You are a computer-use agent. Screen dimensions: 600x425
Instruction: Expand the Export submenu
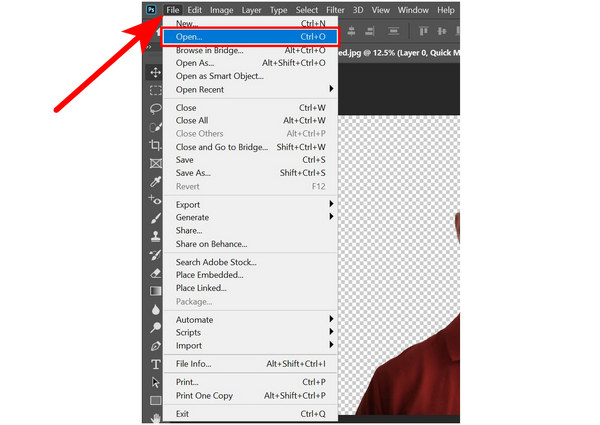pos(251,205)
